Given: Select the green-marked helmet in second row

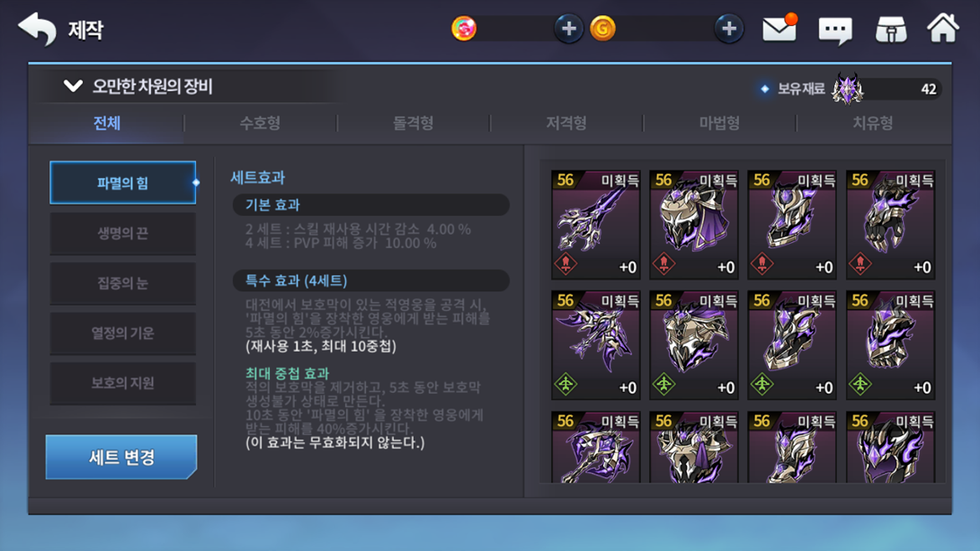Looking at the screenshot, I should [x=694, y=345].
